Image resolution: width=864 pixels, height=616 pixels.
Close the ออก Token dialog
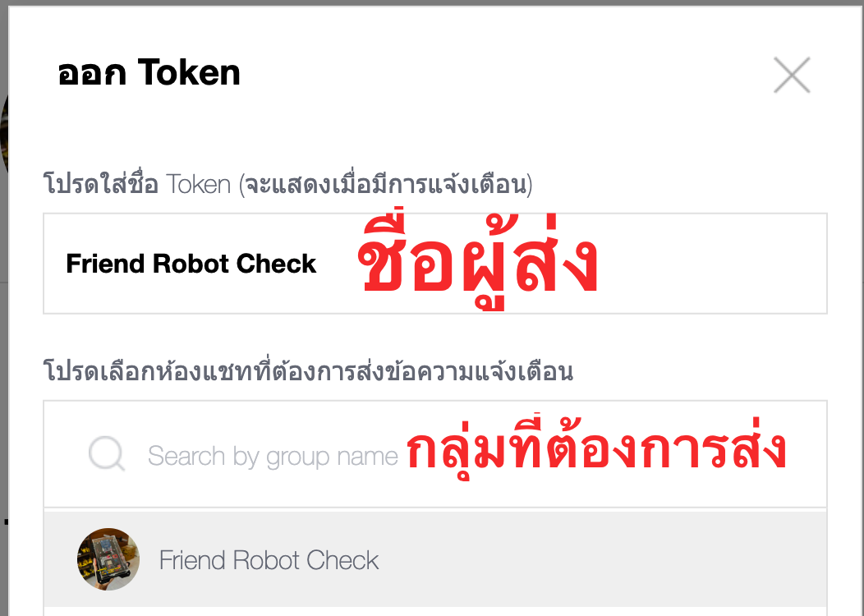(x=792, y=75)
